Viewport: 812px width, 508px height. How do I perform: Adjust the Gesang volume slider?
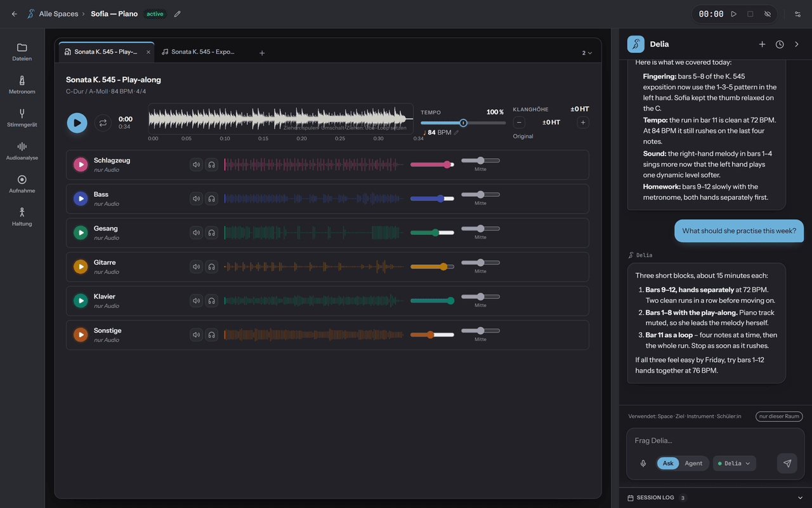tap(432, 232)
